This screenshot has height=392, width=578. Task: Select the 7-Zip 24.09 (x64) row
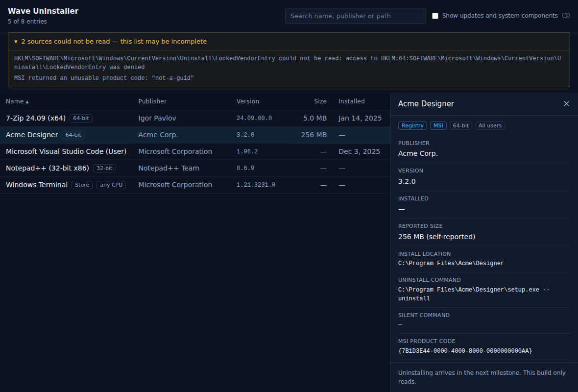[194, 119]
